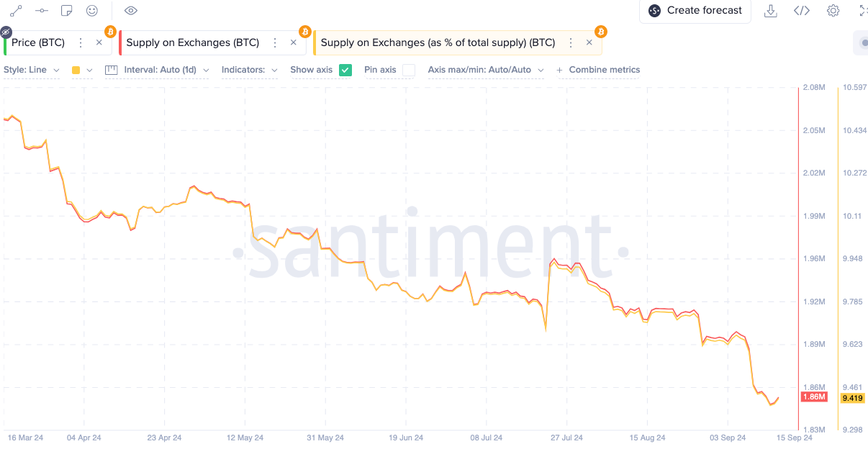The width and height of the screenshot is (868, 449).
Task: Select the Price (BTC) metric tab
Action: coord(38,42)
